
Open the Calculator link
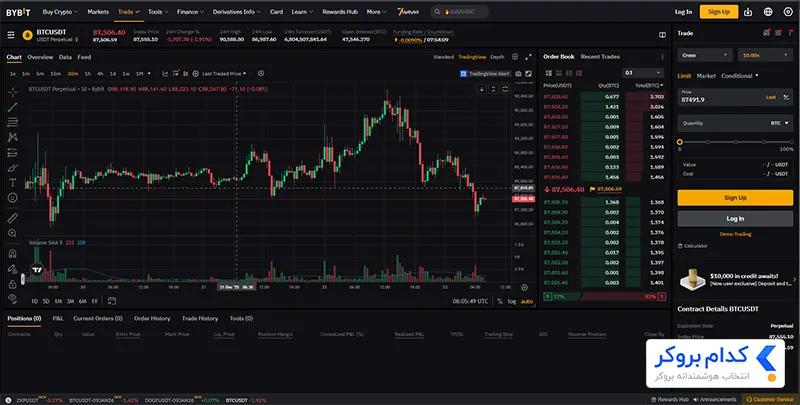coord(692,246)
